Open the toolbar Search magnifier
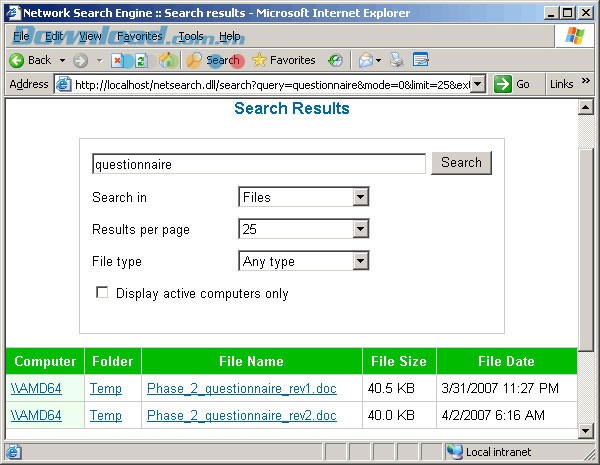The width and height of the screenshot is (600, 465). coord(194,60)
